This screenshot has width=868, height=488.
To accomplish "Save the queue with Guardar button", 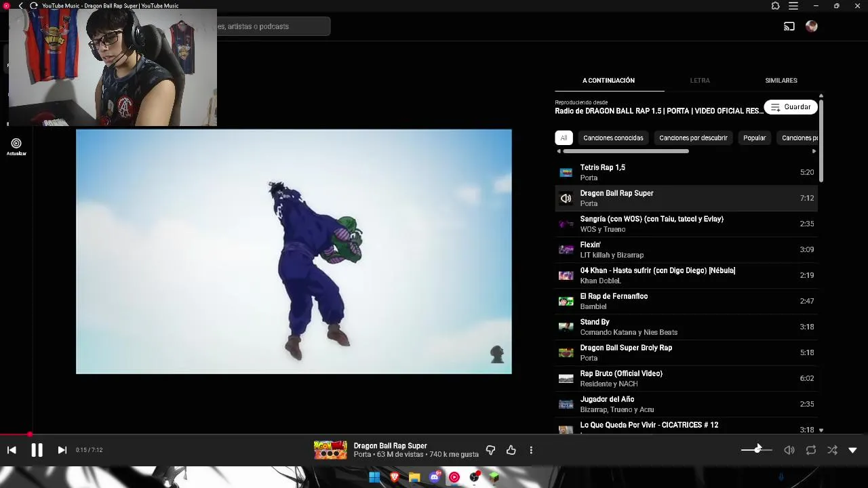I will point(791,107).
